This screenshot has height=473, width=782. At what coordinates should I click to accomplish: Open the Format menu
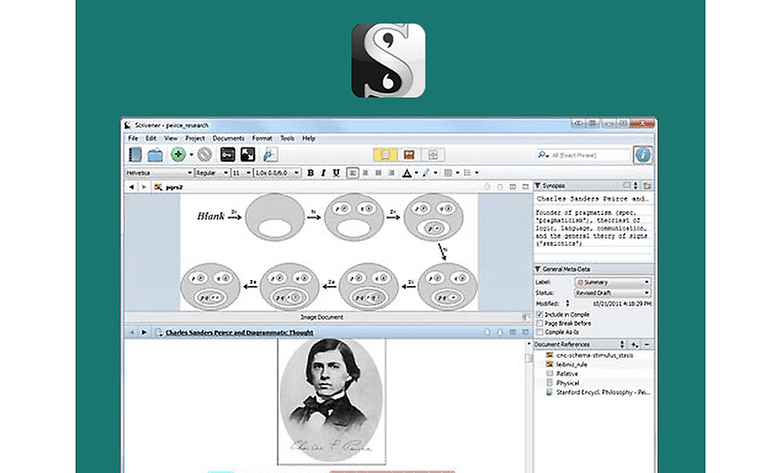262,138
